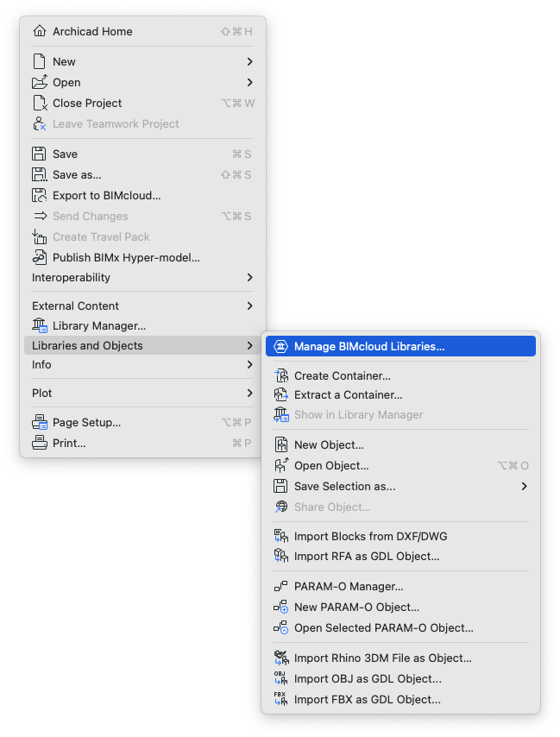Screen dimensions: 560x737
Task: Click the Export to BIMcloud icon
Action: click(39, 195)
